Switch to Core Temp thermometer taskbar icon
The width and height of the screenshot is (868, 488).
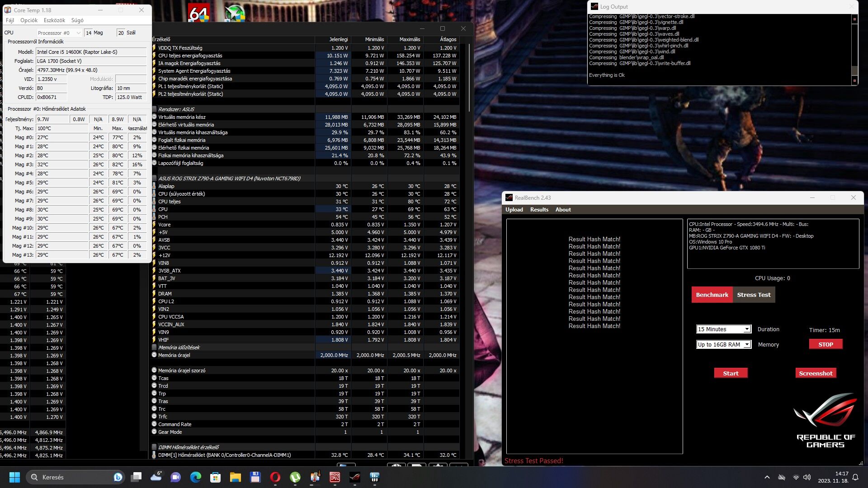coord(315,477)
